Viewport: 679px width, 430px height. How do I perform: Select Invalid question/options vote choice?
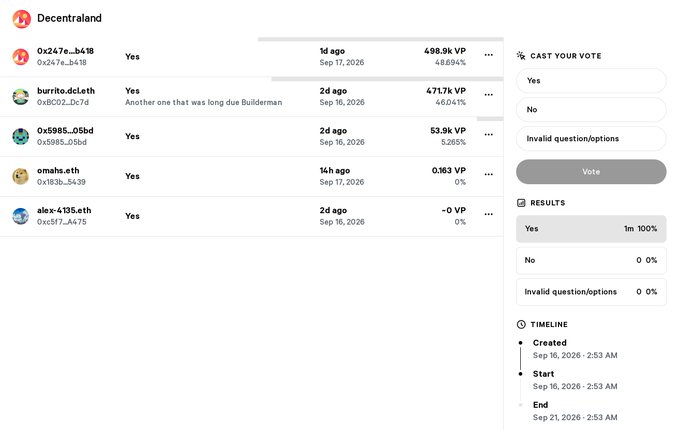591,139
